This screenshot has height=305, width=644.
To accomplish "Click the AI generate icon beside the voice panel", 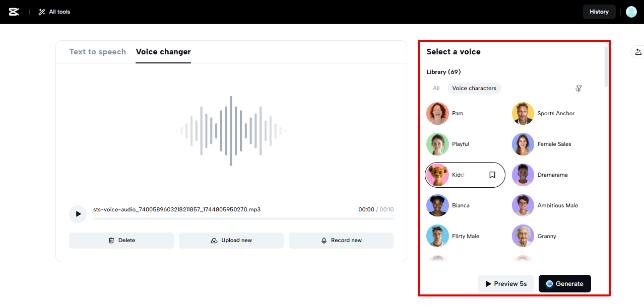I will [x=638, y=52].
